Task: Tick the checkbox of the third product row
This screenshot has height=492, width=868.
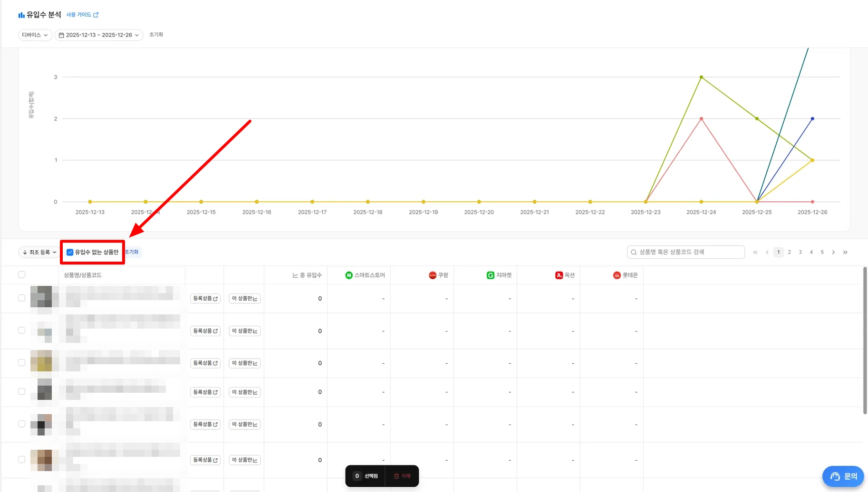Action: 21,362
